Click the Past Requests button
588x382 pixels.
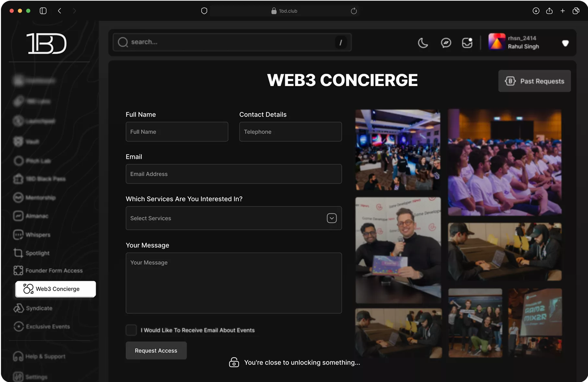pyautogui.click(x=535, y=81)
